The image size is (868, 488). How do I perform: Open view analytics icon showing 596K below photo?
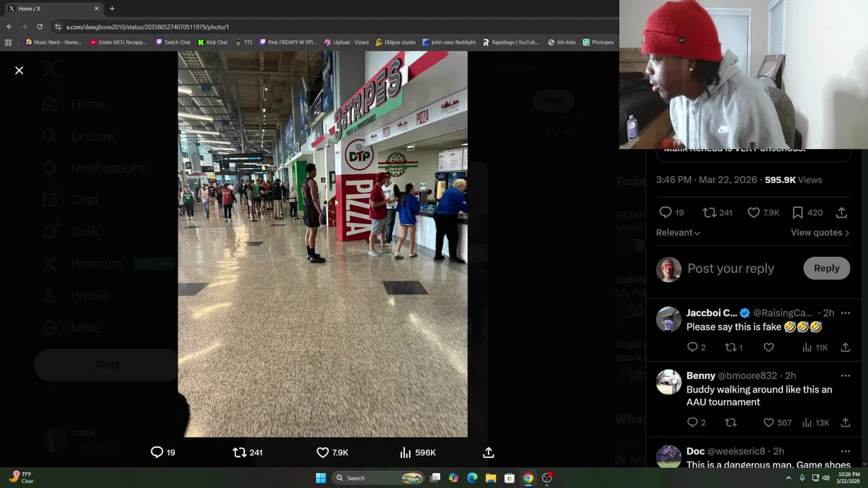click(x=406, y=452)
